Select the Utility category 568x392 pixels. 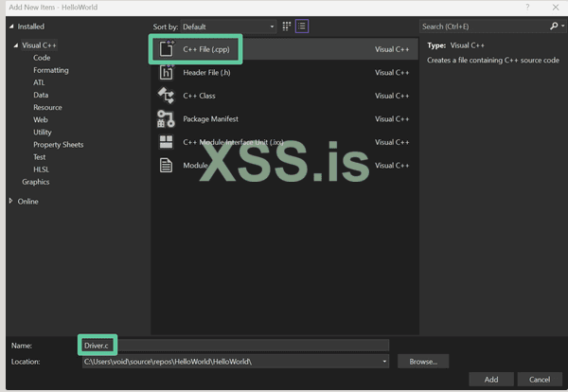43,133
